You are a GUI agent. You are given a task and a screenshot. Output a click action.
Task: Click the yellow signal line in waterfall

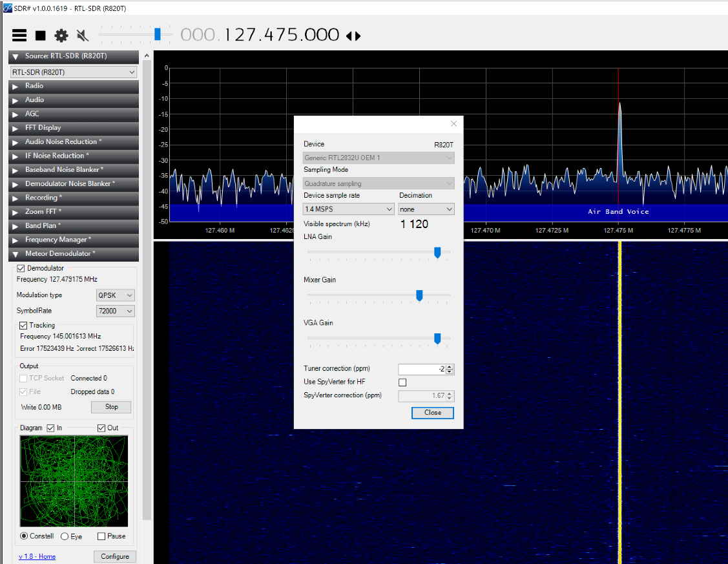(619, 403)
